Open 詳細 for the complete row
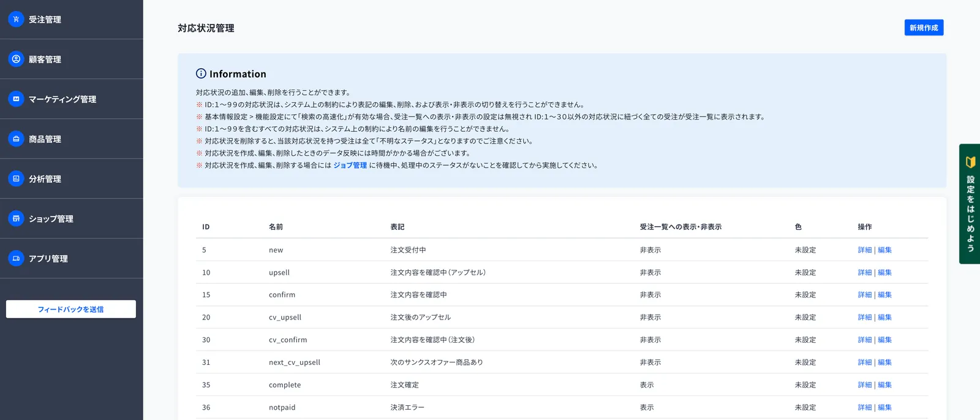The image size is (980, 420). (x=865, y=385)
